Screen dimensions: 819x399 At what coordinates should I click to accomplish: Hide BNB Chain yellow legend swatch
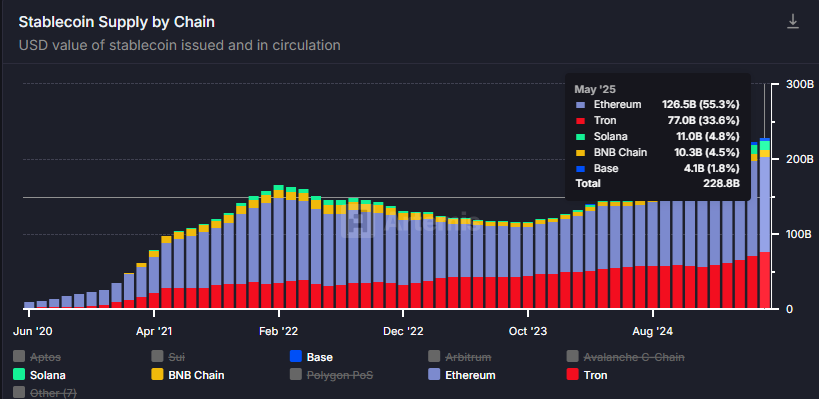[x=157, y=374]
